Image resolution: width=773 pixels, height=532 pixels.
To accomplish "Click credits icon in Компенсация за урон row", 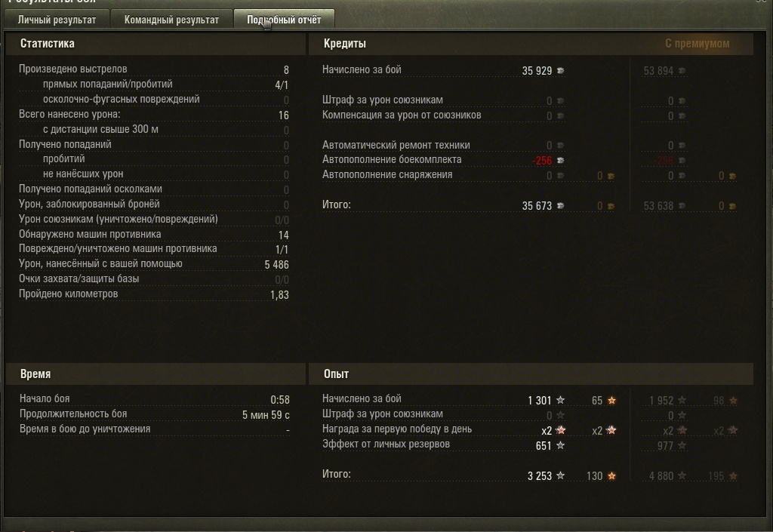I will tap(561, 115).
